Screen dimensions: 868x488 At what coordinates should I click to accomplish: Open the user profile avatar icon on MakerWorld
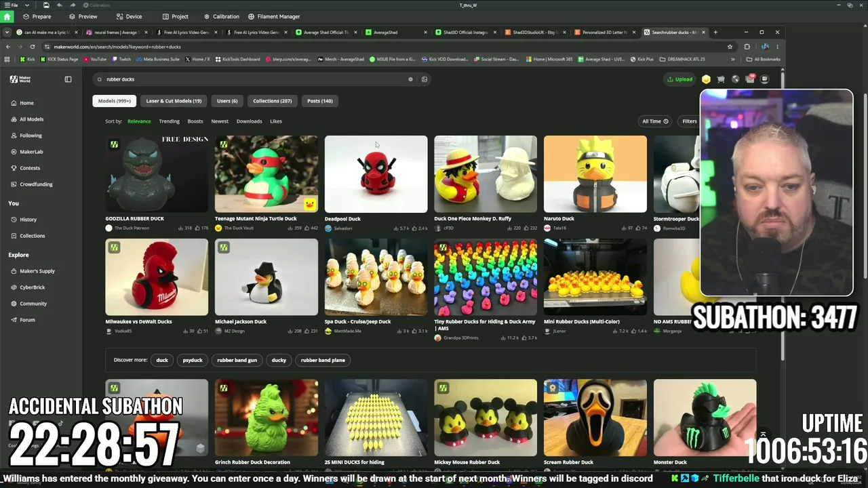click(764, 79)
